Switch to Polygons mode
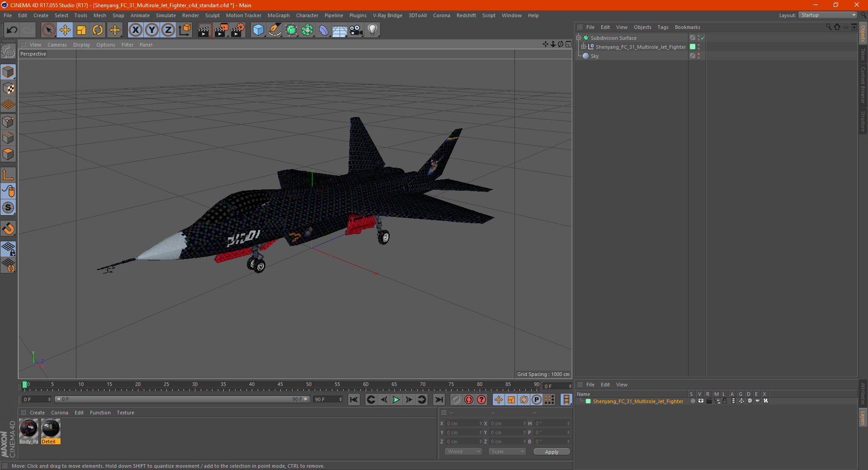Viewport: 868px width, 470px height. [8, 154]
